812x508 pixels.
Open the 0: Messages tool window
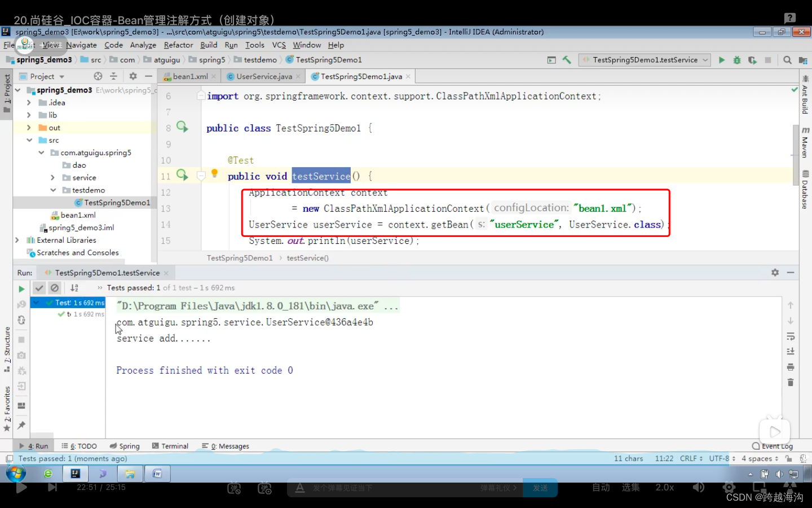point(225,446)
